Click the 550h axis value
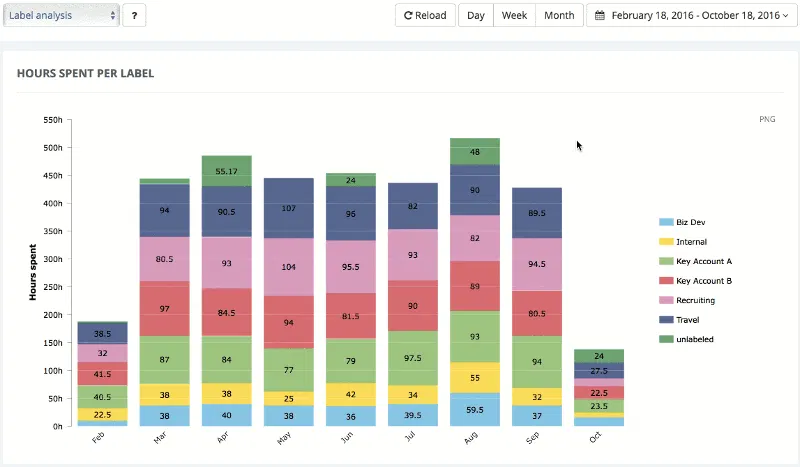The width and height of the screenshot is (800, 467). pos(53,120)
